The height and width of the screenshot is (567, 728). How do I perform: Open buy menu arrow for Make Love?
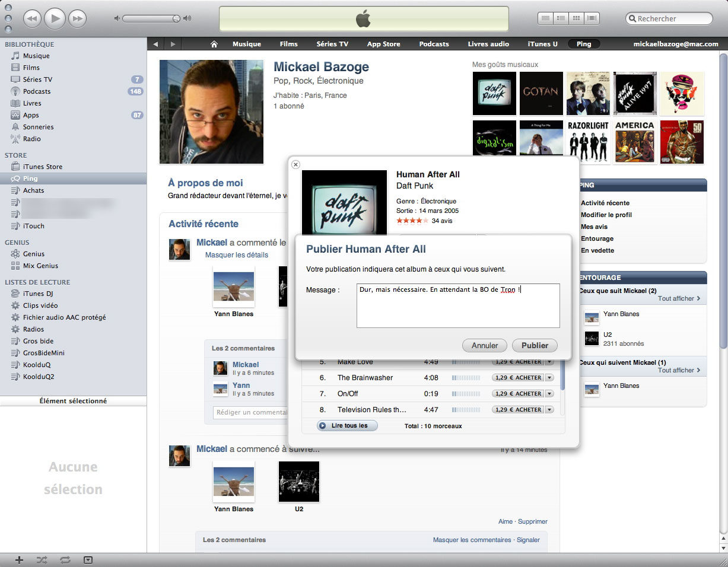coord(549,362)
